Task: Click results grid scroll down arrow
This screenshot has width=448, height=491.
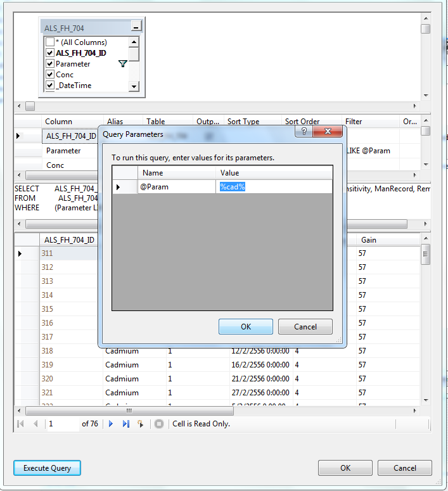Action: (425, 400)
